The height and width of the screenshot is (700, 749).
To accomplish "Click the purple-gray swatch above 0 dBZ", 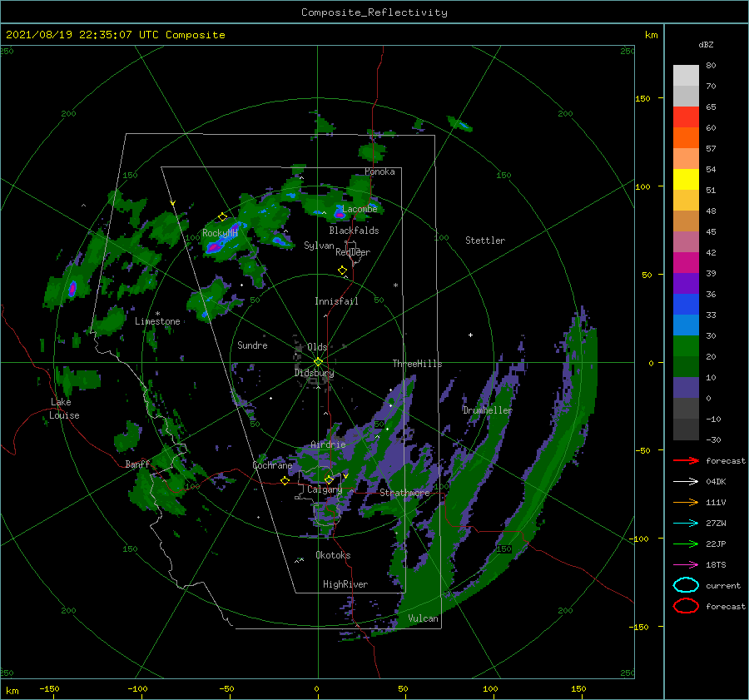I will 686,388.
